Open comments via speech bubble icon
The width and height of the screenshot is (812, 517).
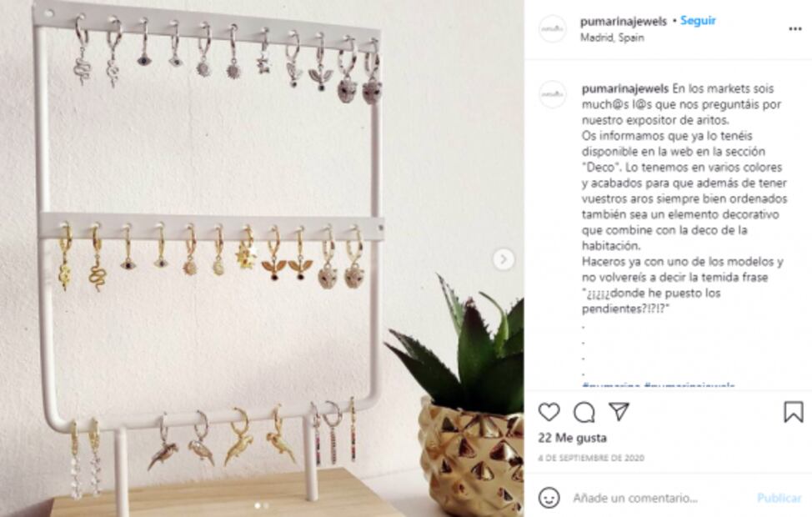tap(584, 413)
